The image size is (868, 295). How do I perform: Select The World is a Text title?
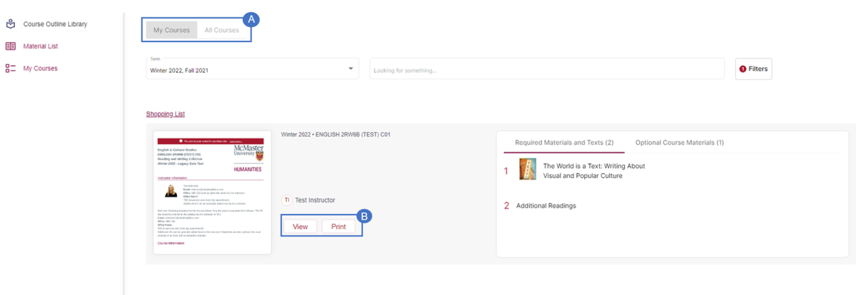[593, 171]
